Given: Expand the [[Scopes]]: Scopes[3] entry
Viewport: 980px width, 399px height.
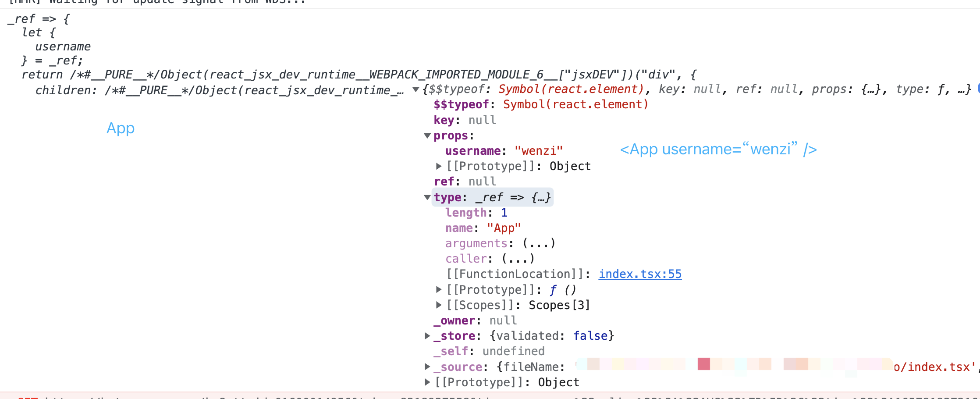Looking at the screenshot, I should tap(439, 305).
